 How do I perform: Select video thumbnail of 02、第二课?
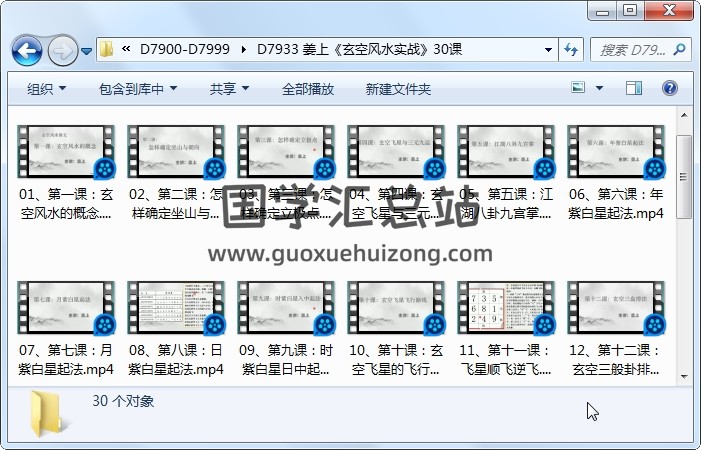click(176, 152)
